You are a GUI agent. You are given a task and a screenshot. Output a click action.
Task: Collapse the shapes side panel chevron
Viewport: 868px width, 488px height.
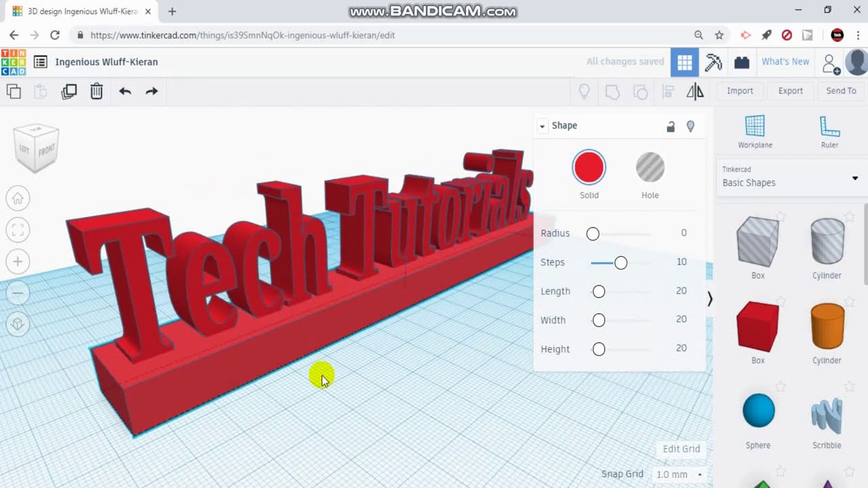pos(709,299)
